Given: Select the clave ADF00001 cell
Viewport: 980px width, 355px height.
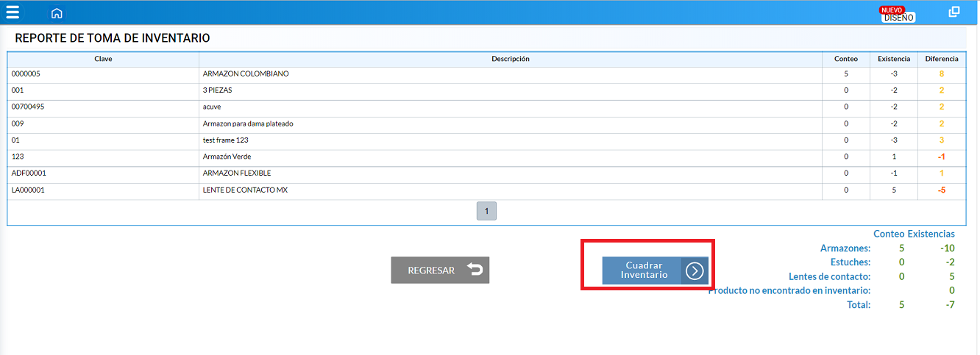Looking at the screenshot, I should [x=103, y=173].
